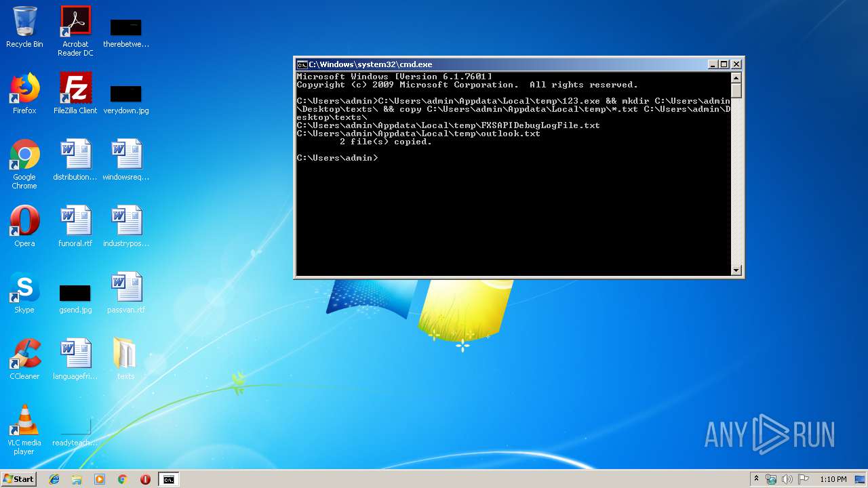
Task: Click the outlook.txt path line in console
Action: point(418,134)
